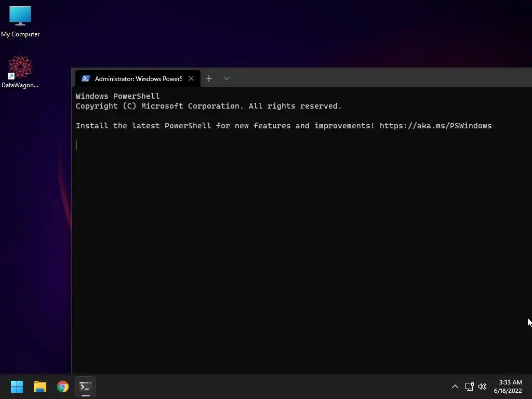This screenshot has width=532, height=399.
Task: Click the Windows Terminal taskbar icon
Action: [86, 387]
